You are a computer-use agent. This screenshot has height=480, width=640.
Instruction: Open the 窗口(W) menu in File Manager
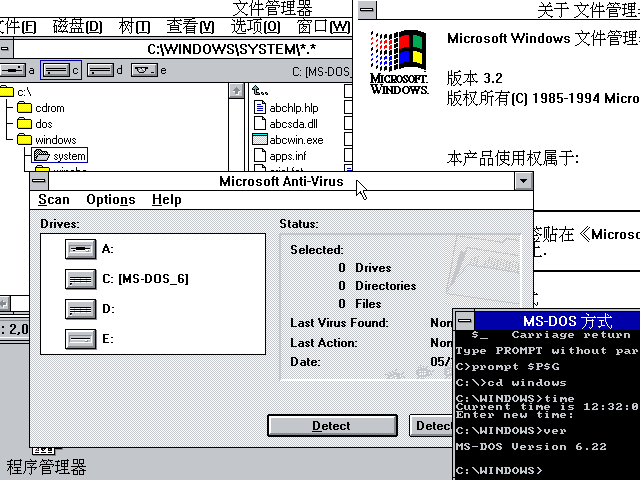[x=323, y=27]
